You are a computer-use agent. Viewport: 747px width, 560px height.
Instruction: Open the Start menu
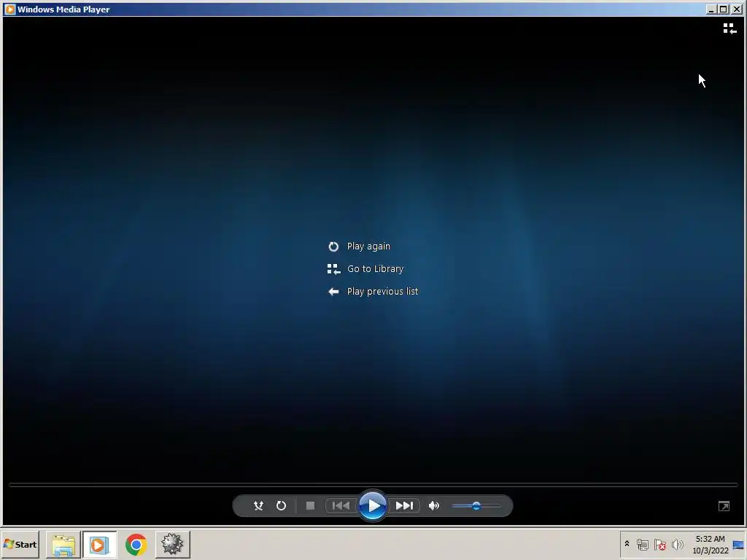tap(20, 544)
